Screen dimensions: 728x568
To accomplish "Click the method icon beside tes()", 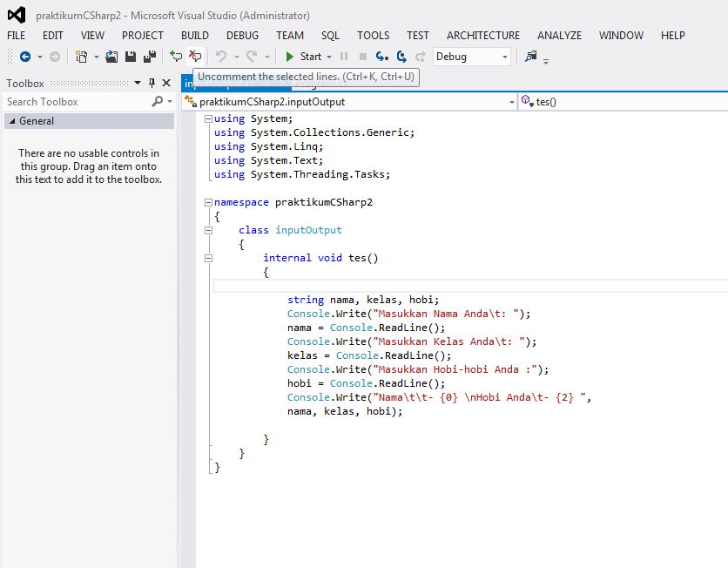I will pos(527,101).
